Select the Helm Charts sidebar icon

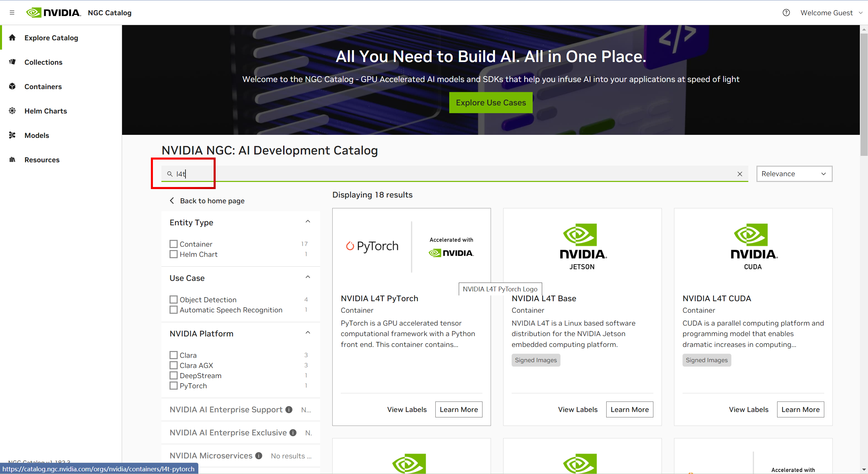(12, 111)
